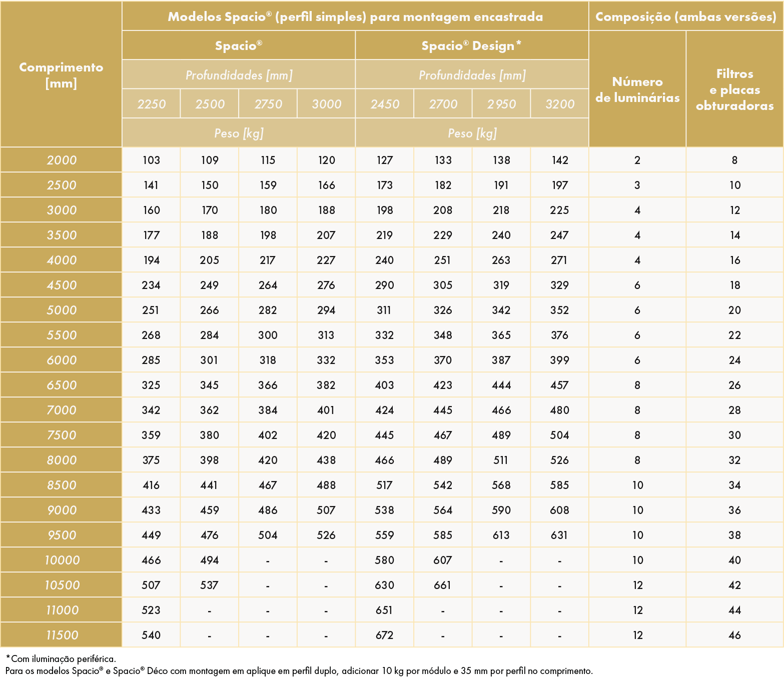
Task: Select the 2750 depth column header
Action: [268, 104]
